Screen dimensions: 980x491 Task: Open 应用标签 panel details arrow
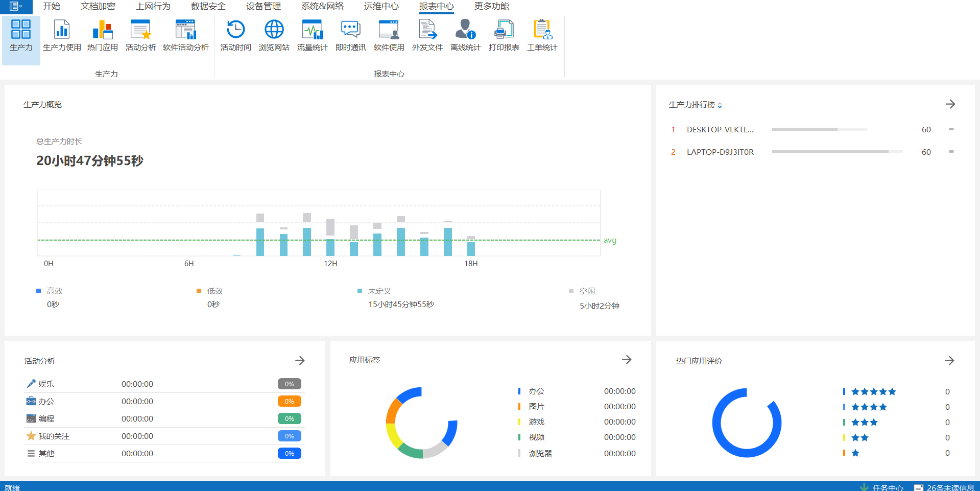pyautogui.click(x=627, y=360)
